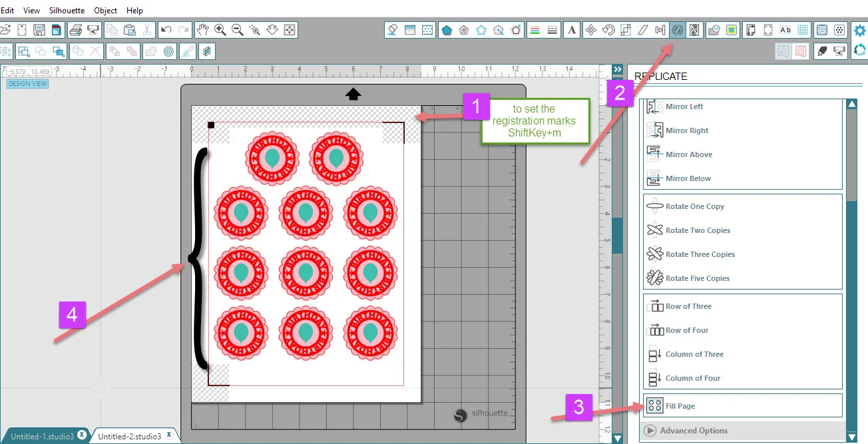Open the Fill Gradient panel icon

[410, 30]
